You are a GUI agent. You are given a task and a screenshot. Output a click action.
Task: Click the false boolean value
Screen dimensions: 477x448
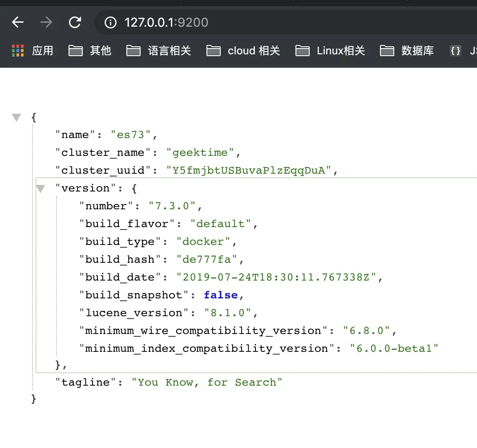pos(221,295)
